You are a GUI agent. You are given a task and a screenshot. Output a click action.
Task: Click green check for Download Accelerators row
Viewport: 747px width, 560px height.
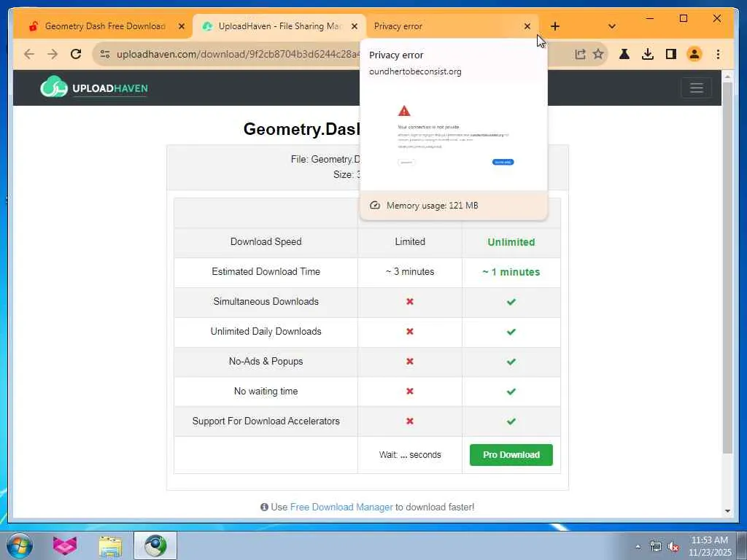[x=511, y=421]
